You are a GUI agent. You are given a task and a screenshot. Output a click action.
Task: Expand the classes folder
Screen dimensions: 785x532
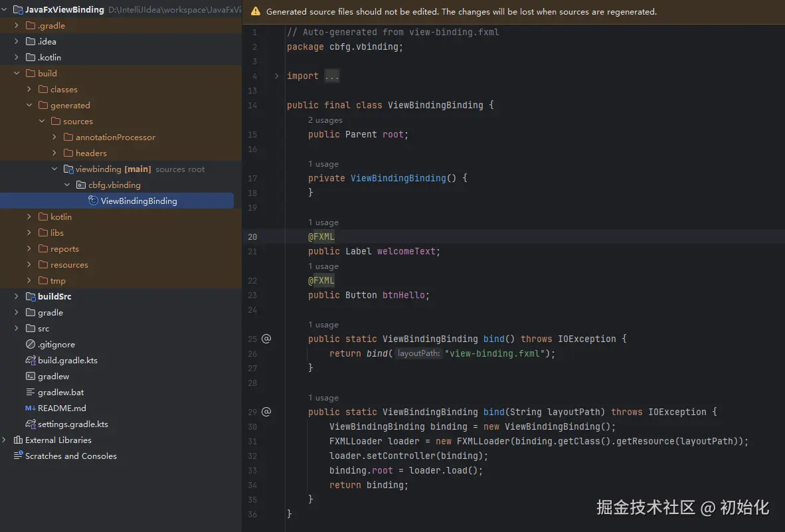pyautogui.click(x=29, y=90)
